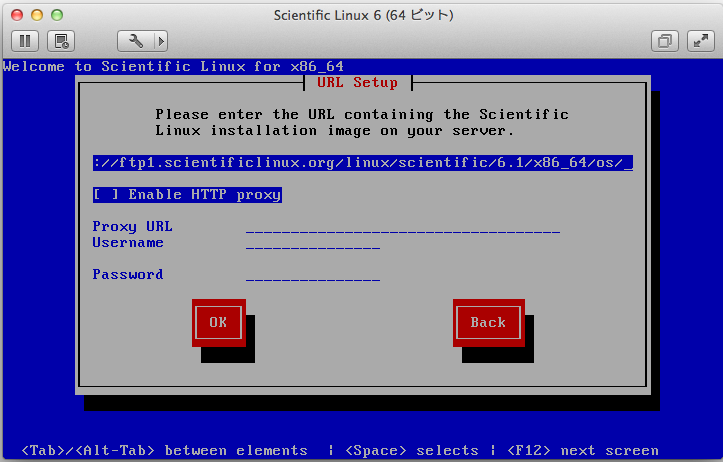
Task: Focus the Username field
Action: (313, 243)
